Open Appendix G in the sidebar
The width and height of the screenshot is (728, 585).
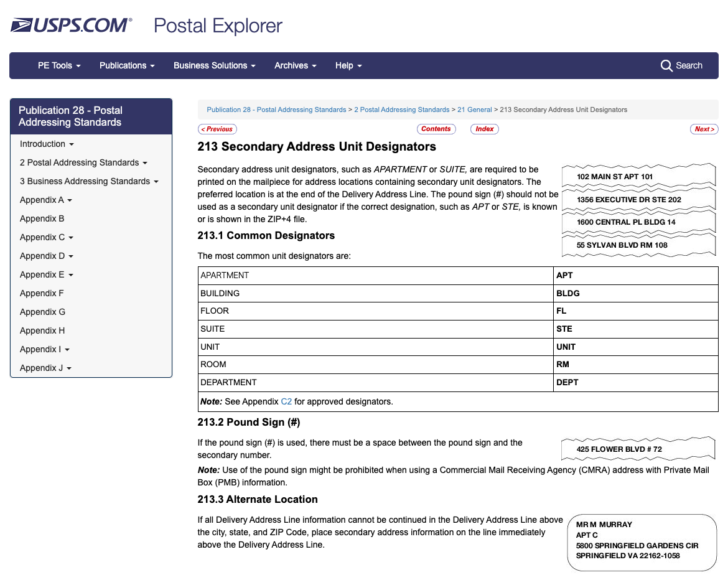click(x=42, y=312)
